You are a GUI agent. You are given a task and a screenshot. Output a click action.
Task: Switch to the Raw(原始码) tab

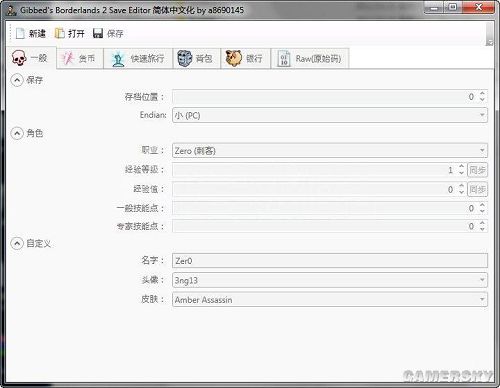pyautogui.click(x=310, y=59)
